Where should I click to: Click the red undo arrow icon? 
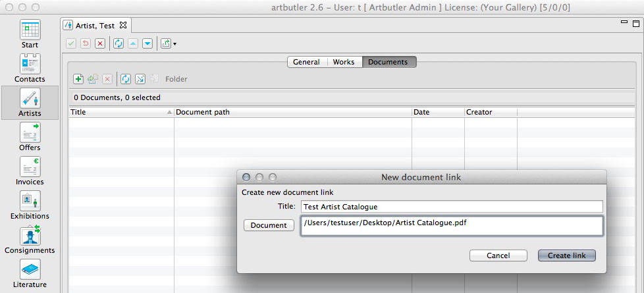pos(86,43)
